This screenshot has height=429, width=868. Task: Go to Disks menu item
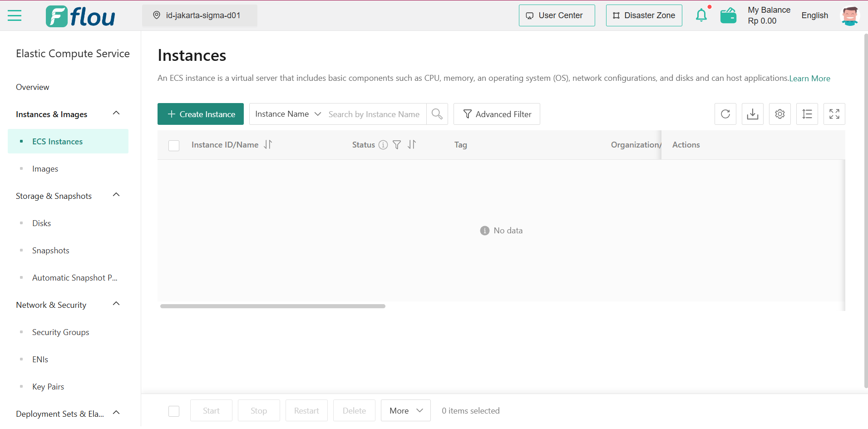pos(41,223)
